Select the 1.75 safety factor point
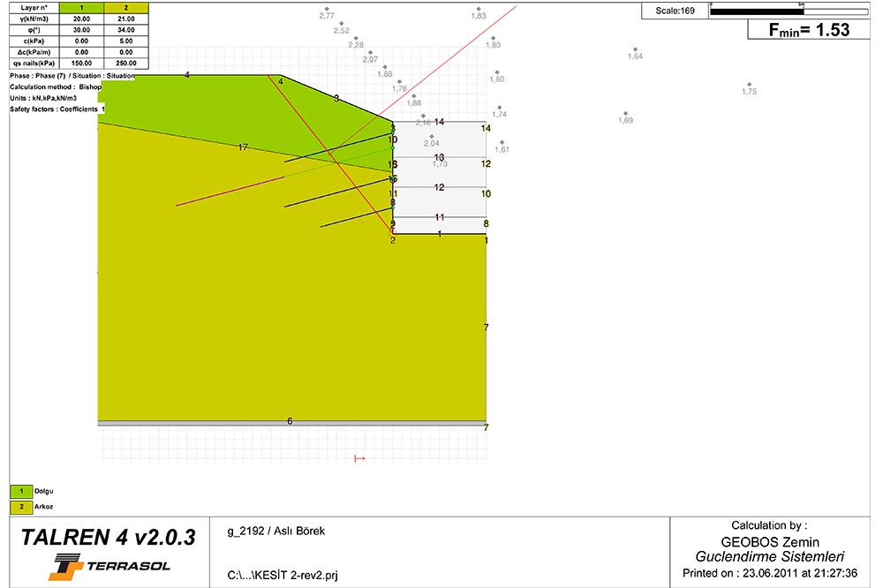883x588 pixels. point(749,85)
